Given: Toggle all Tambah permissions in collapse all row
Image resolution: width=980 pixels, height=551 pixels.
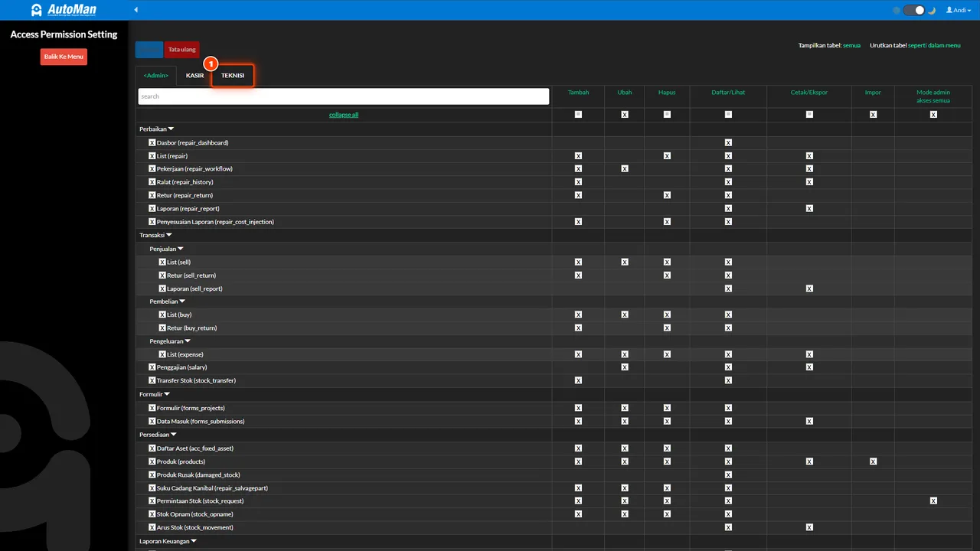Looking at the screenshot, I should 578,114.
